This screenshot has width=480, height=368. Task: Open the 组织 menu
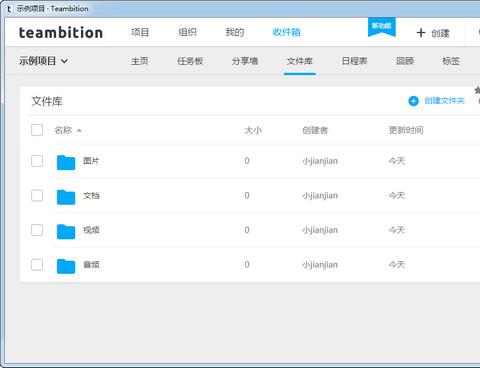point(187,32)
